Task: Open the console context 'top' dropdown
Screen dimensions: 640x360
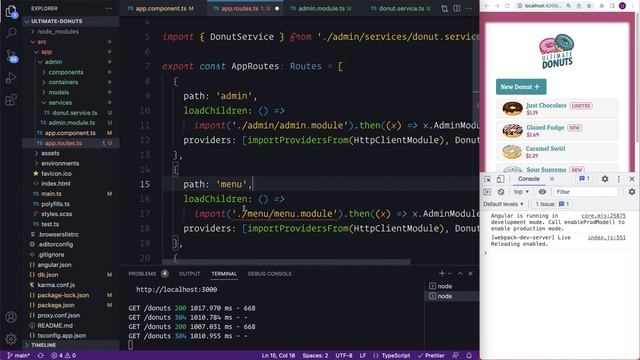Action: 521,192
